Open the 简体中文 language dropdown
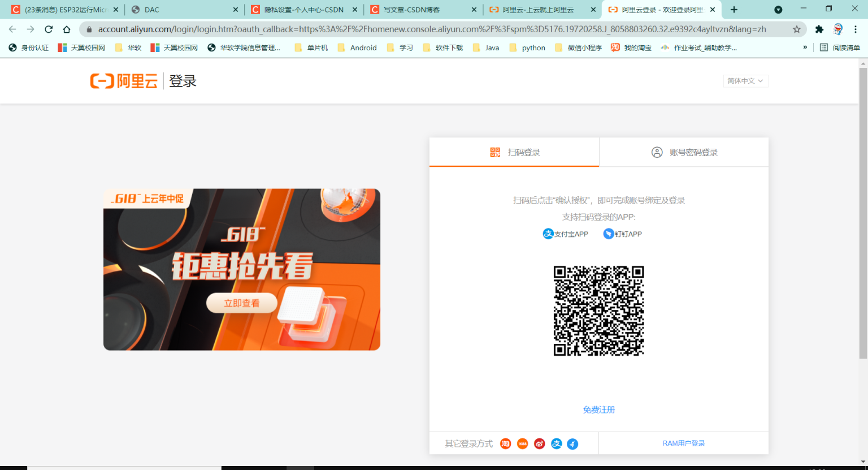Screen dimensions: 868x470 [x=745, y=81]
